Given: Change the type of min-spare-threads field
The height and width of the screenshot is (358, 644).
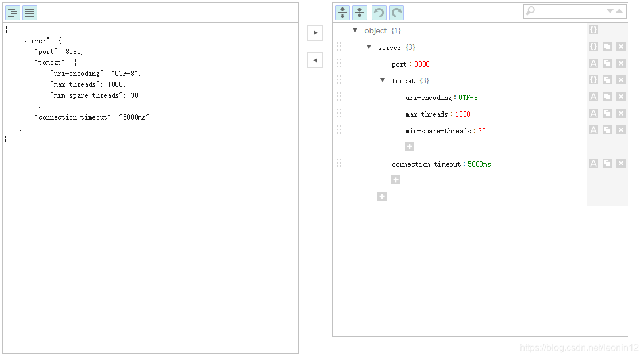Looking at the screenshot, I should click(593, 130).
